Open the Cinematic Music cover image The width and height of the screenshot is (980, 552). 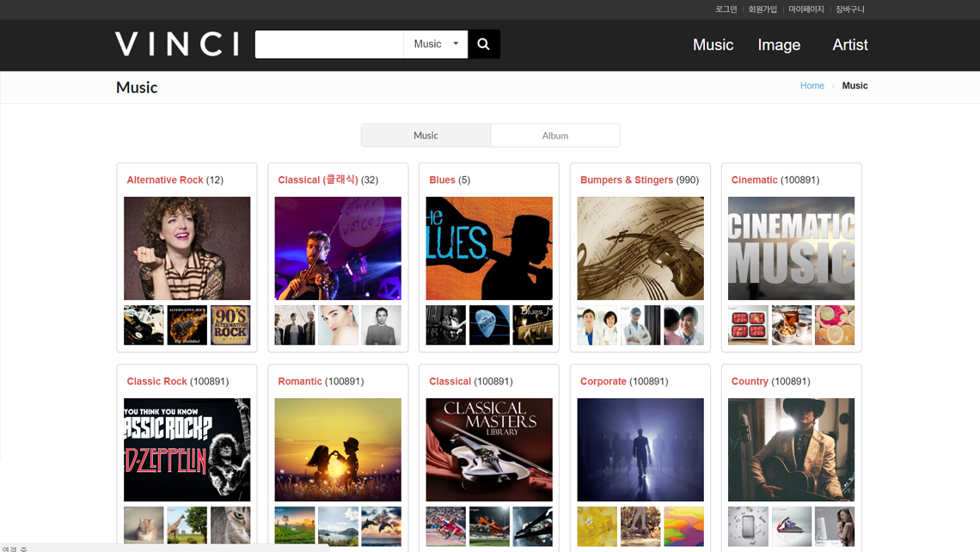pos(791,248)
